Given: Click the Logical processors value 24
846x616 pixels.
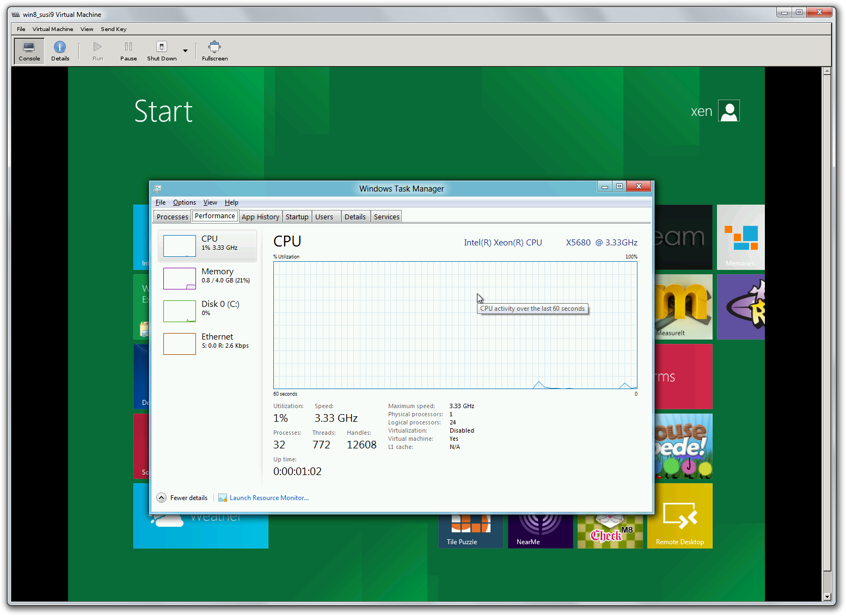Looking at the screenshot, I should 452,422.
